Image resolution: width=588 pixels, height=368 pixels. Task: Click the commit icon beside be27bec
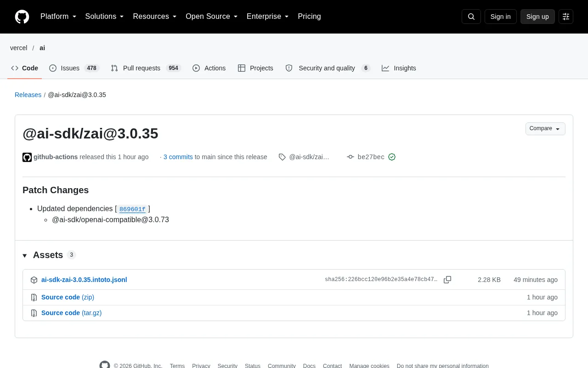(351, 157)
